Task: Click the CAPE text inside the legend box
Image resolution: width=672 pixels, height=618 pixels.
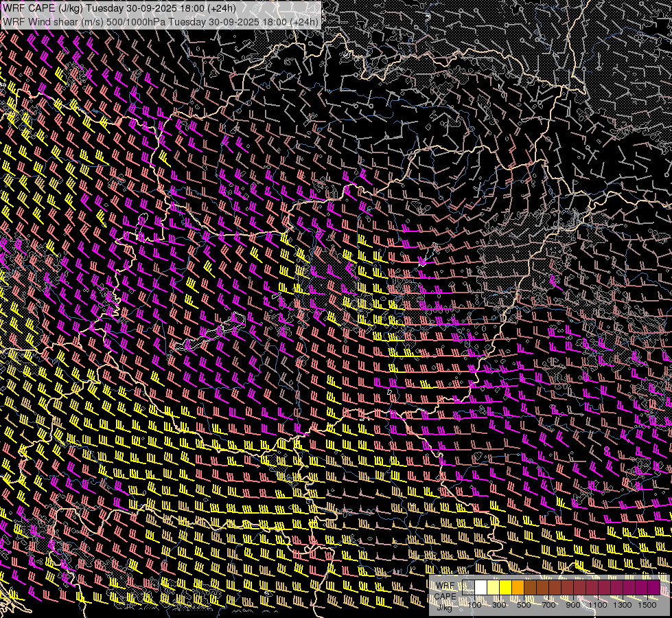Action: (x=445, y=596)
